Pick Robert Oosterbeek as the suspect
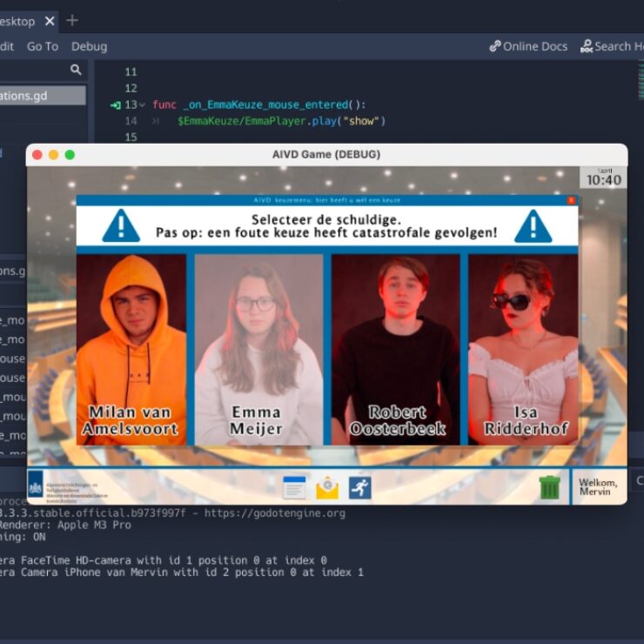 pos(396,348)
